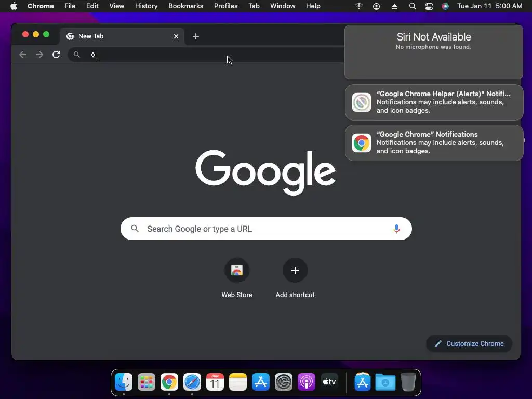Open Finder from the Dock

click(x=124, y=382)
